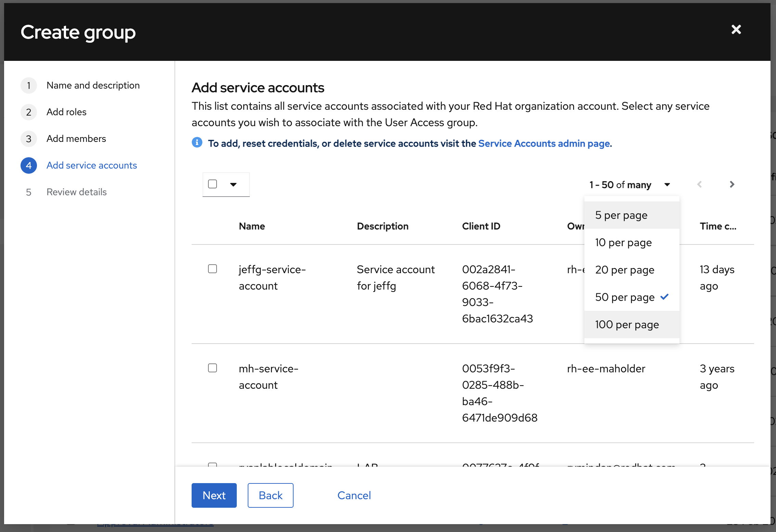This screenshot has height=532, width=776.
Task: Select jeffg-service-account row checkbox
Action: [x=212, y=269]
